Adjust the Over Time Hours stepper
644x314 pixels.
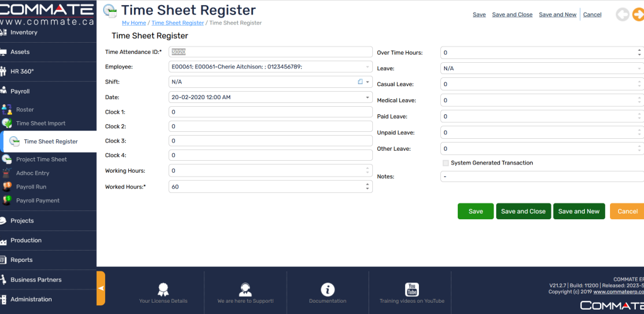[640, 53]
